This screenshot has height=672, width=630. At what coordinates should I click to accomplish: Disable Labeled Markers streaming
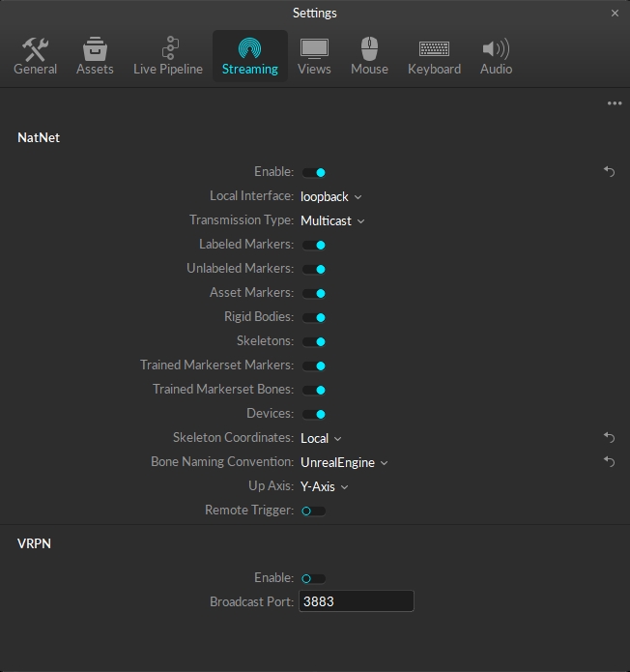tap(314, 245)
